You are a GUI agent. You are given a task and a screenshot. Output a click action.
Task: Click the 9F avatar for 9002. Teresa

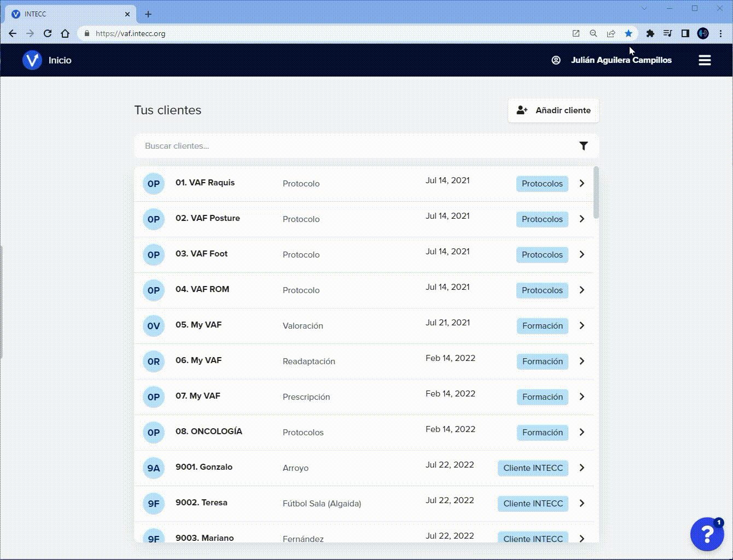[154, 504]
